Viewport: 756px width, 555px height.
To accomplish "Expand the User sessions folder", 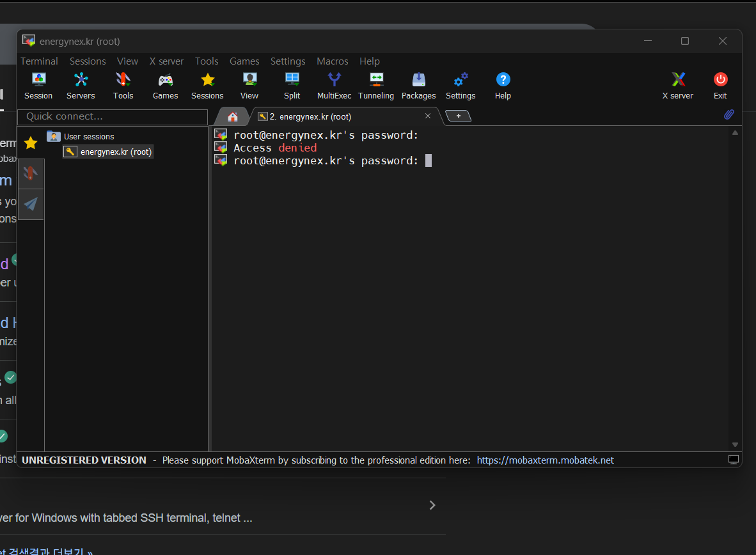I will (x=81, y=136).
